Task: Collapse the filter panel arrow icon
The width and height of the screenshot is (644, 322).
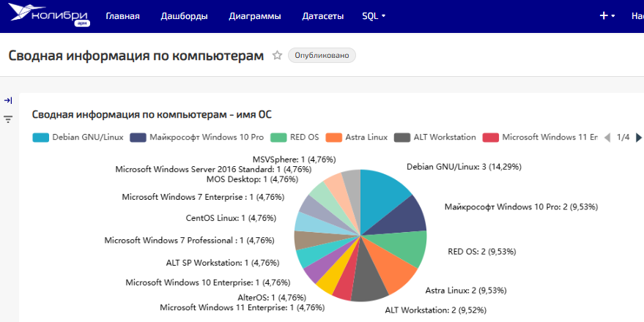Action: point(8,100)
